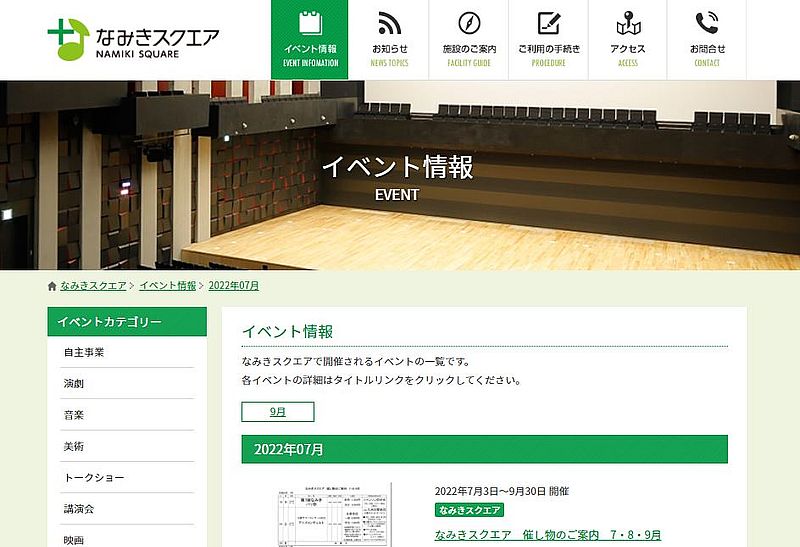Viewport: 800px width, 547px height.
Task: Click the なみきスクエア logo
Action: [x=133, y=40]
